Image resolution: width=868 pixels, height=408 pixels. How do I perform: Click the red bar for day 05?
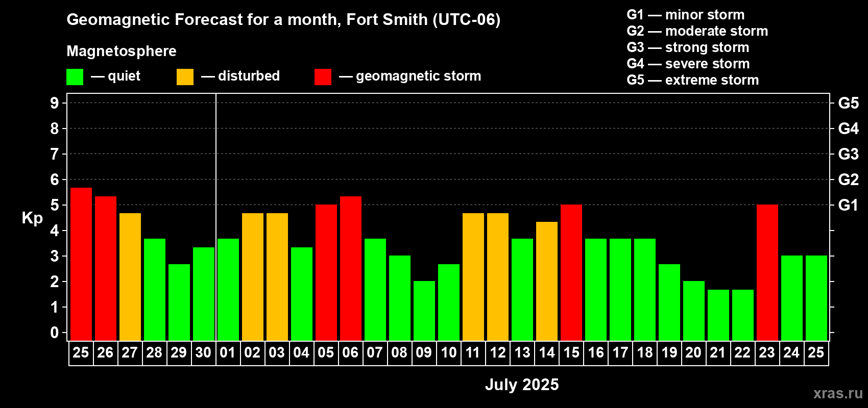tap(326, 273)
